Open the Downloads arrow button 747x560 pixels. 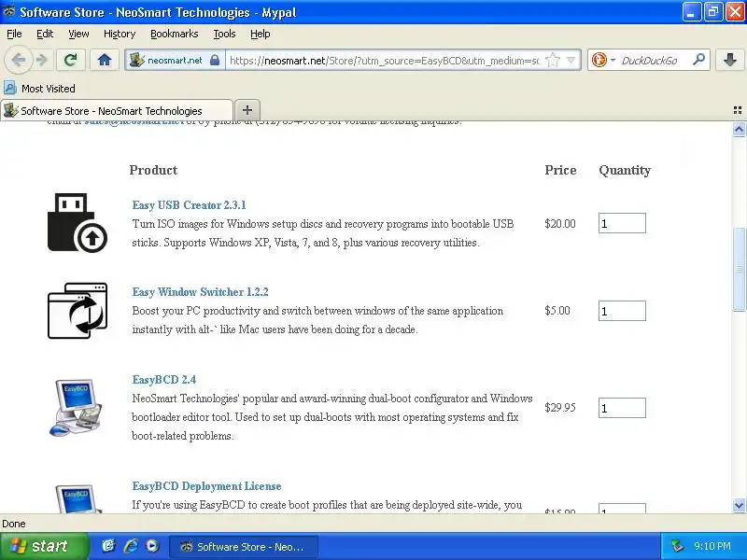click(x=729, y=60)
